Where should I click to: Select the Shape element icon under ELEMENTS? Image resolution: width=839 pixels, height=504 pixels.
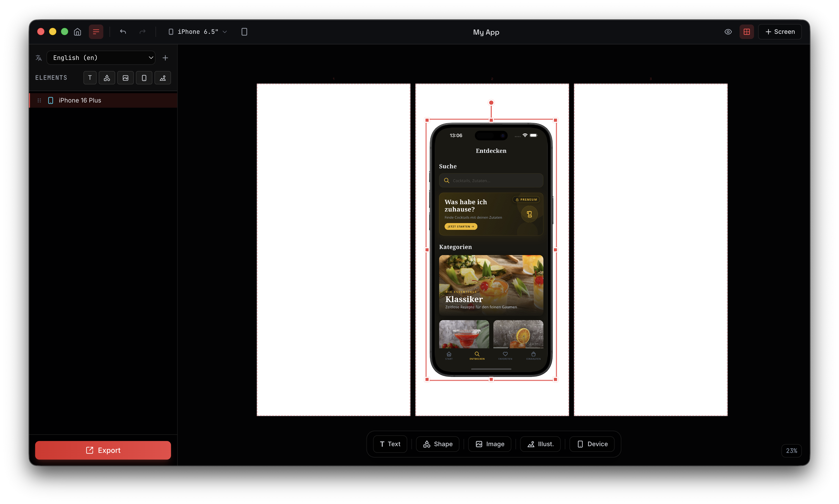(x=107, y=78)
